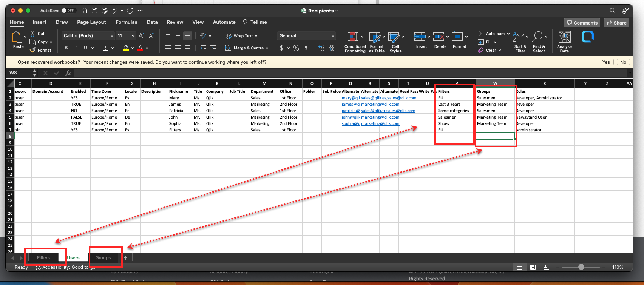Click Yes to open recovered workbooks
Screen dimensions: 644x285
coord(606,62)
